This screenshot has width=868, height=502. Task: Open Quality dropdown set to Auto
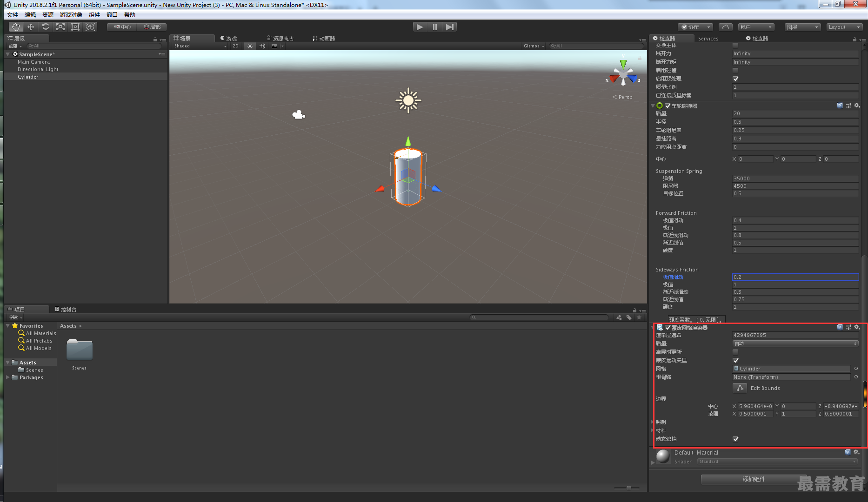(x=795, y=343)
